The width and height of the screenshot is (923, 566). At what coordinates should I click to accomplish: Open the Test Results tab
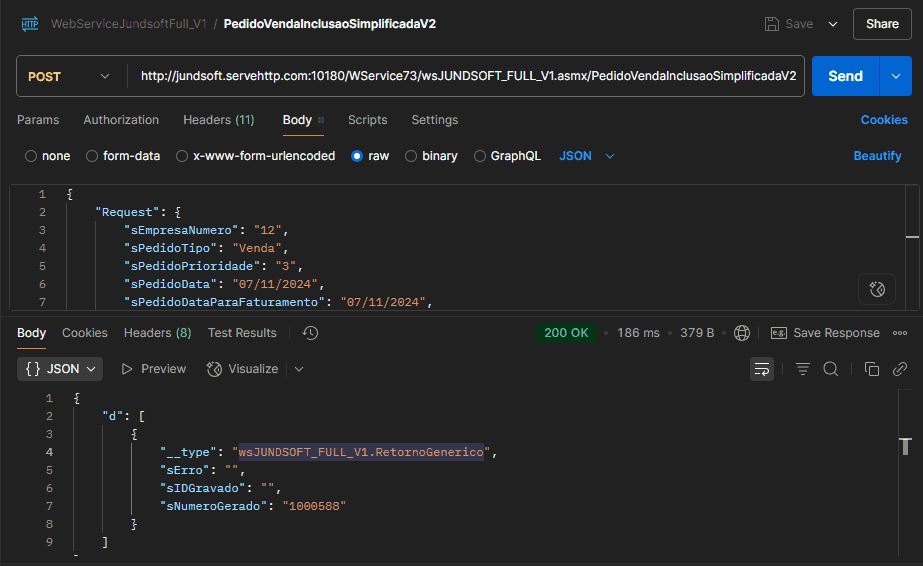(x=242, y=333)
